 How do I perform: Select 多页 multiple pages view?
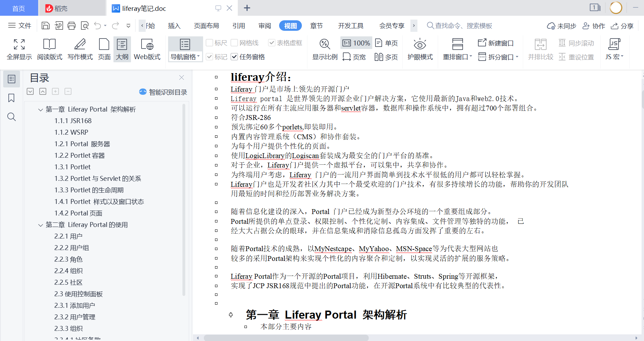(x=386, y=57)
